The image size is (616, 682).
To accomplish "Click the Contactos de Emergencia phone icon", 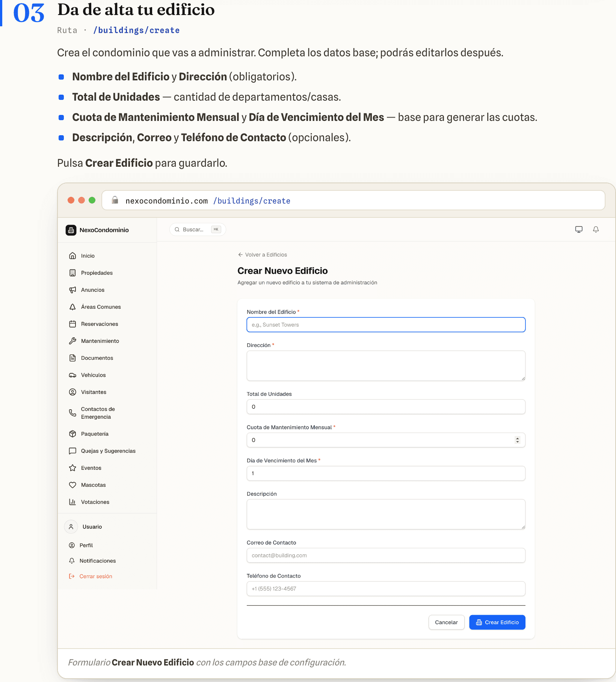I will 72,413.
